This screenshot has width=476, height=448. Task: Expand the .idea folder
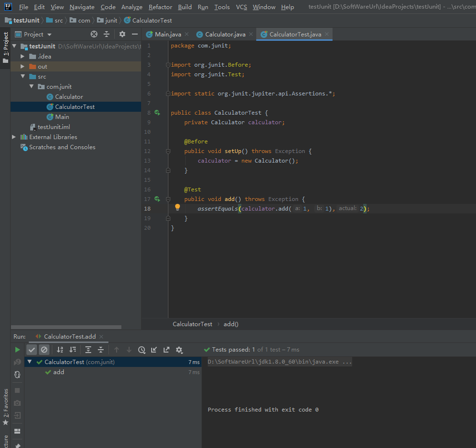22,57
